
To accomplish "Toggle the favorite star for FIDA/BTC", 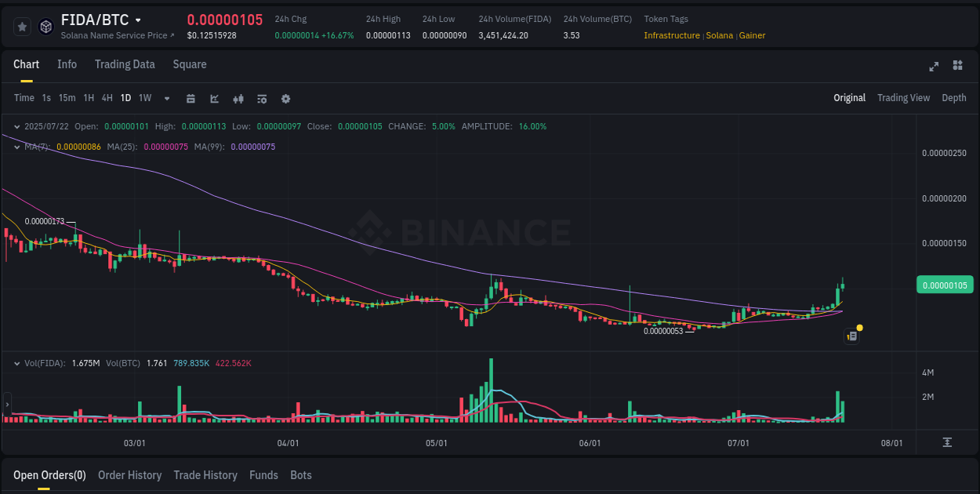I will [22, 26].
